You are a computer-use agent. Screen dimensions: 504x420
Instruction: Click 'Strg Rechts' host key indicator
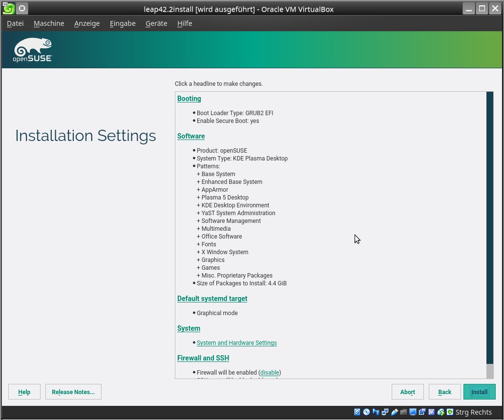point(473,412)
